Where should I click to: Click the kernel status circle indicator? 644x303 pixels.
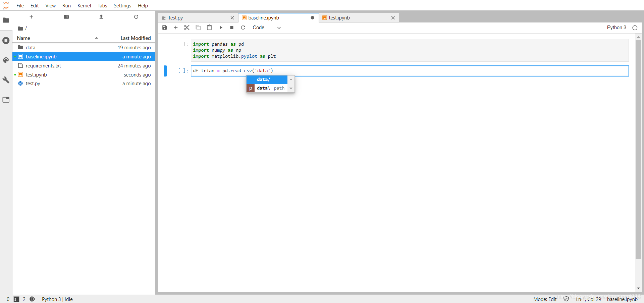pyautogui.click(x=635, y=28)
